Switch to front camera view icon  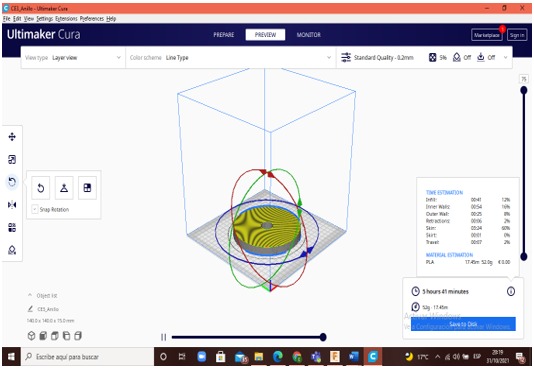pyautogui.click(x=43, y=336)
